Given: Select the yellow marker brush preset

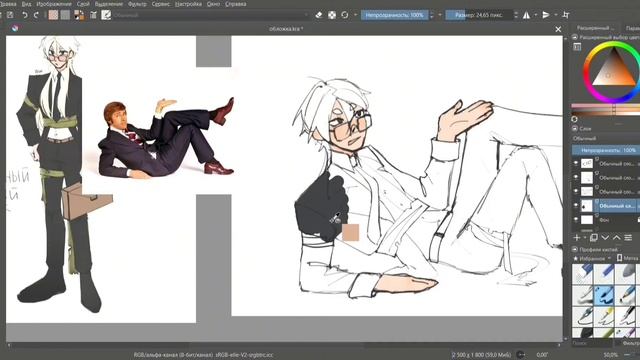Looking at the screenshot, I should click(604, 316).
